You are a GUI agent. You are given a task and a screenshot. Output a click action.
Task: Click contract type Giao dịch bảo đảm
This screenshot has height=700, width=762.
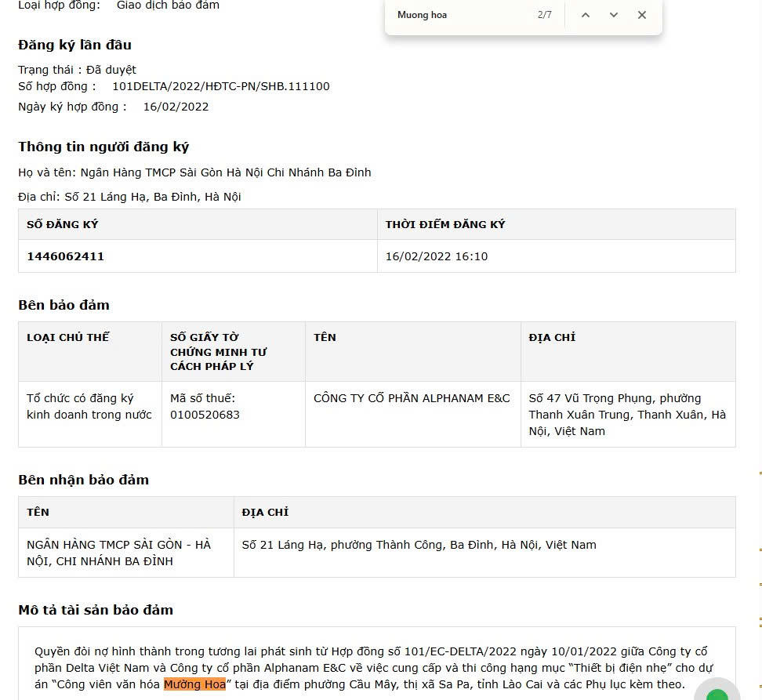(168, 5)
